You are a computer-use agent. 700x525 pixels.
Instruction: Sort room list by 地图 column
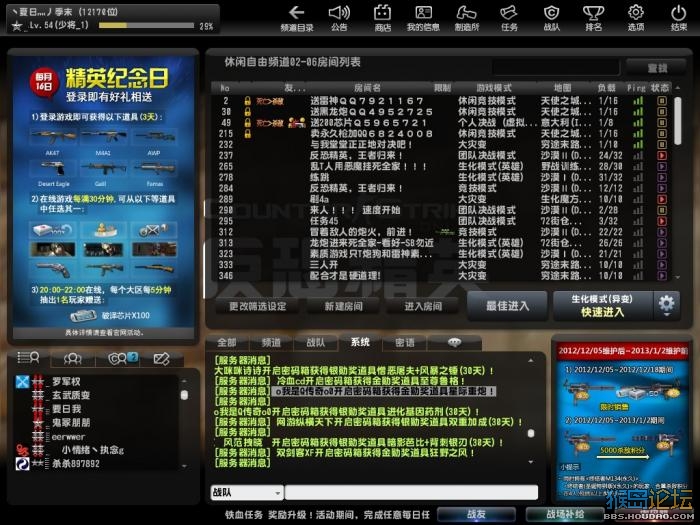(562, 88)
